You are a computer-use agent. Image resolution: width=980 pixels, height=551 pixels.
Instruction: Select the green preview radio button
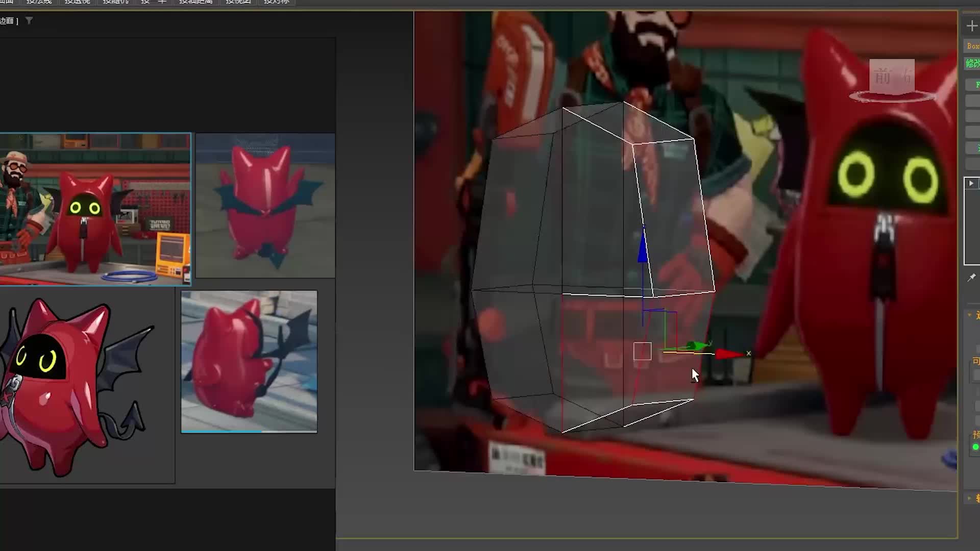coord(975,447)
